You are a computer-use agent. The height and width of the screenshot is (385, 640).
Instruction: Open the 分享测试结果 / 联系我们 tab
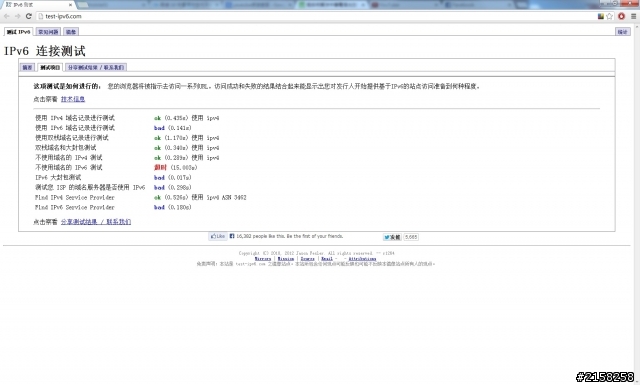(x=96, y=67)
